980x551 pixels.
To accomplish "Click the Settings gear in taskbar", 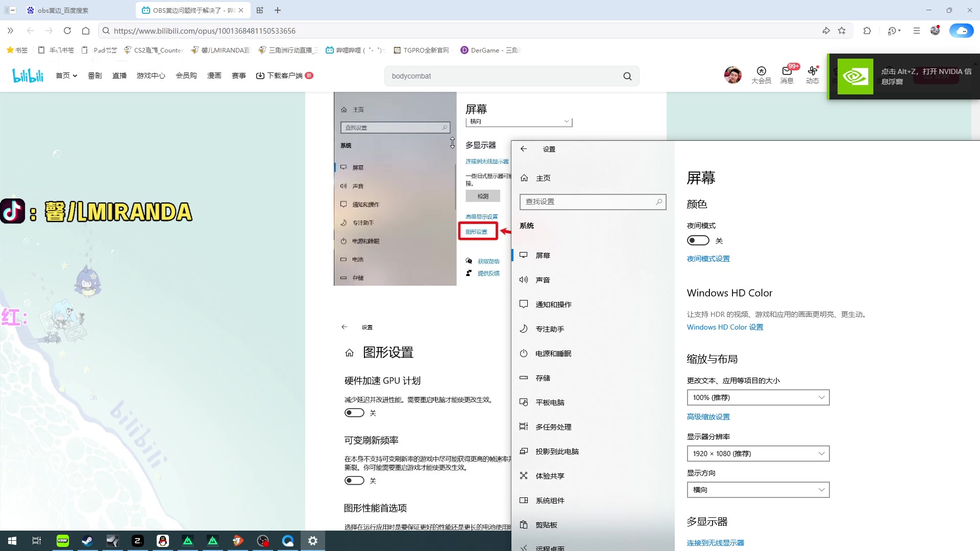I will click(x=313, y=541).
